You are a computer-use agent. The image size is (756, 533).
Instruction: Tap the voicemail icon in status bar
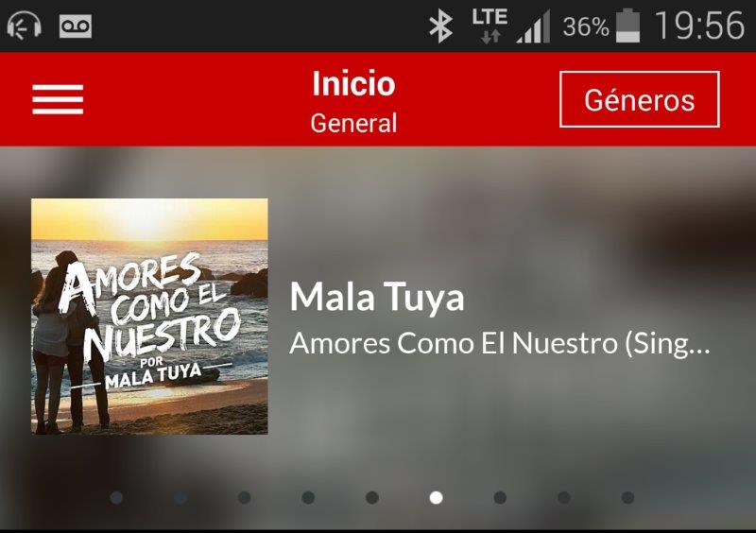tap(76, 26)
